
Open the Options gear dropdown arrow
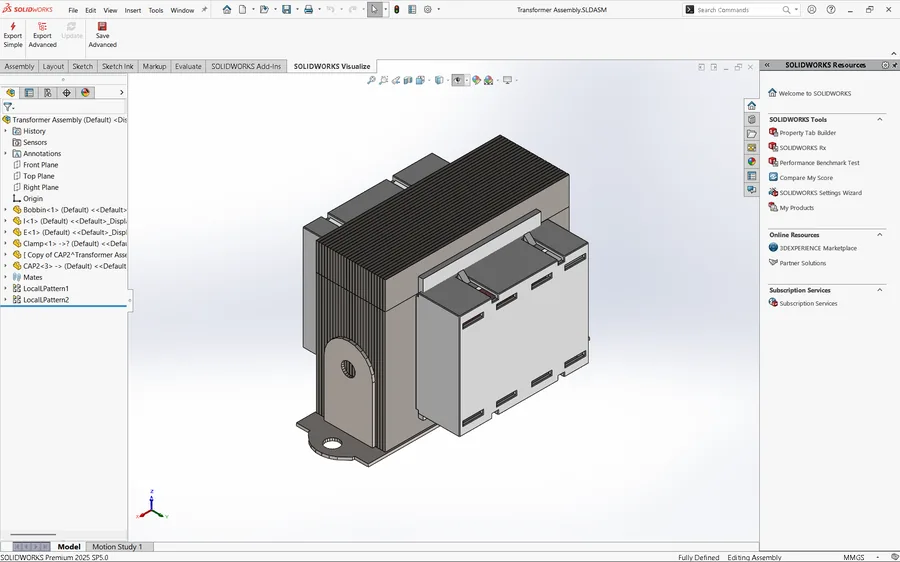click(439, 10)
